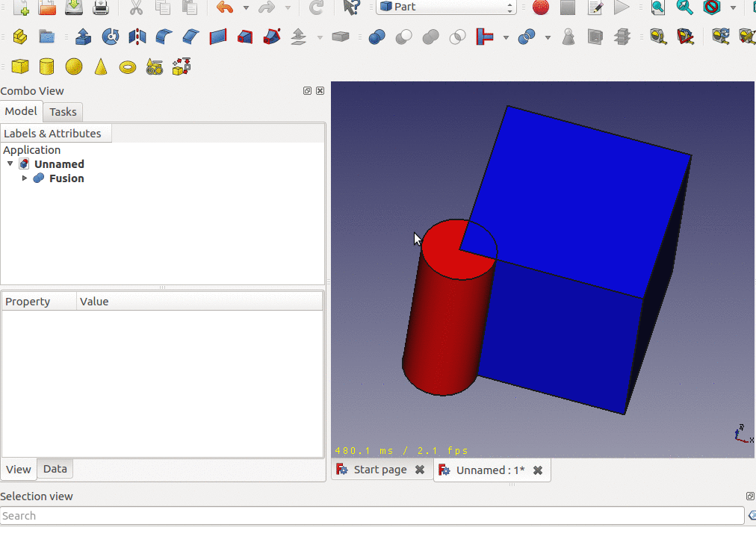Select the Revolve tool

coord(111,37)
